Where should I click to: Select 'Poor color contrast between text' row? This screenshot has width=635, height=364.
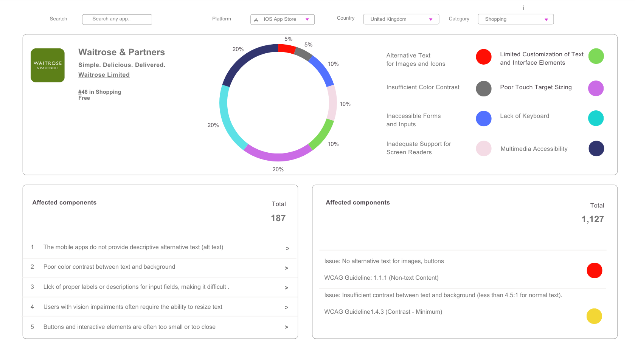pos(160,268)
